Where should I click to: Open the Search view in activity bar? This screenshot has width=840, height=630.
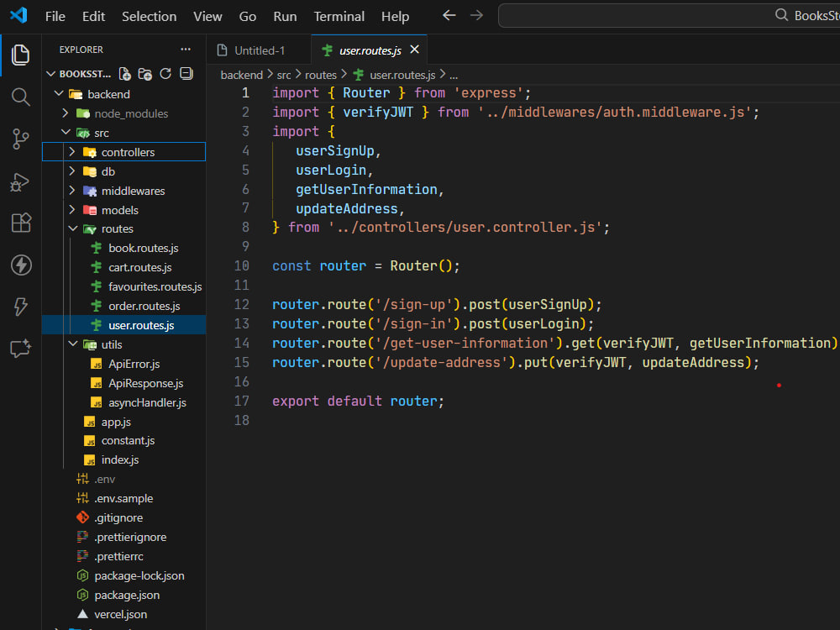coord(20,97)
